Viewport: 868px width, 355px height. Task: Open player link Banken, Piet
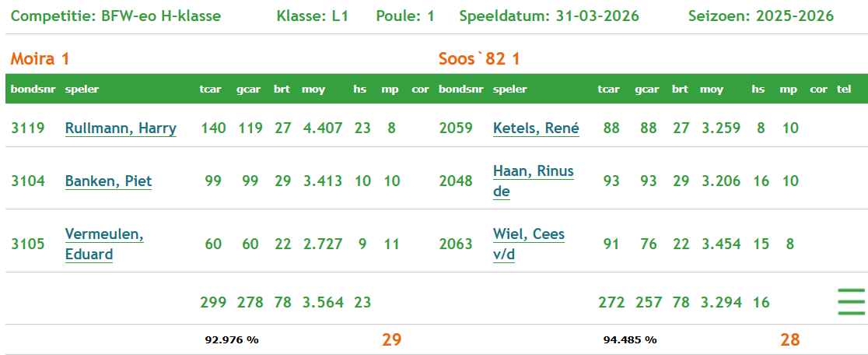click(108, 181)
